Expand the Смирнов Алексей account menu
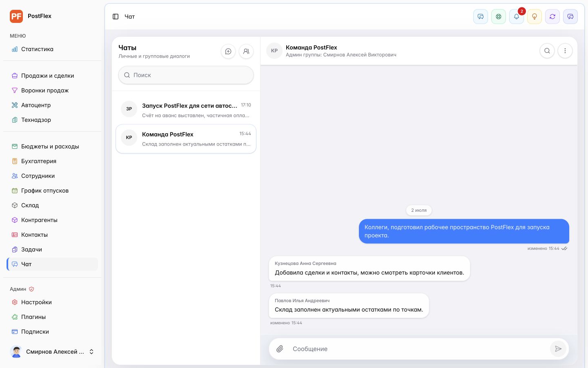 tap(52, 352)
